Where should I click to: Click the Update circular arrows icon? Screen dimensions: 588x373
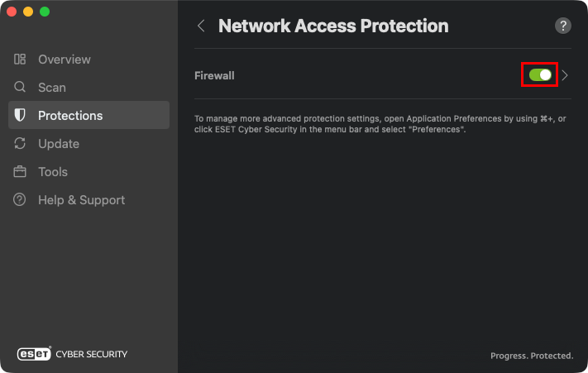[x=20, y=144]
